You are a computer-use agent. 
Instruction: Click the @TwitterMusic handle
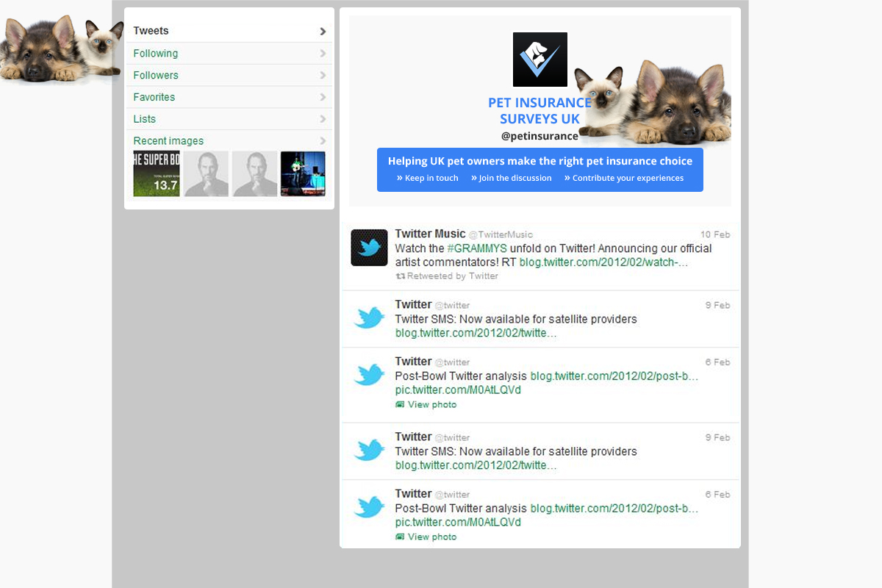[501, 234]
